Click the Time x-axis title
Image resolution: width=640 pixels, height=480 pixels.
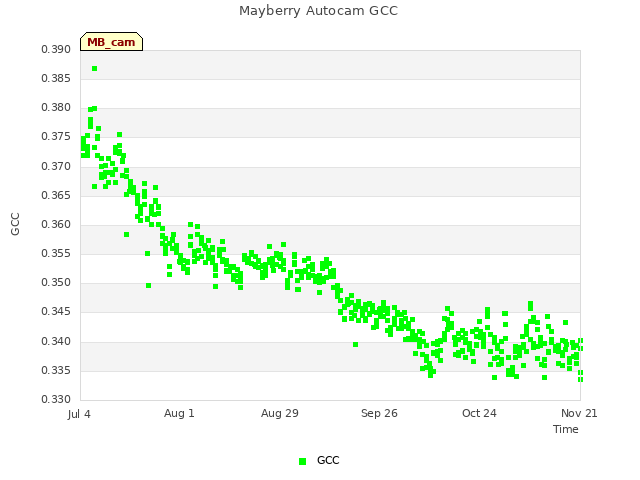click(x=566, y=429)
